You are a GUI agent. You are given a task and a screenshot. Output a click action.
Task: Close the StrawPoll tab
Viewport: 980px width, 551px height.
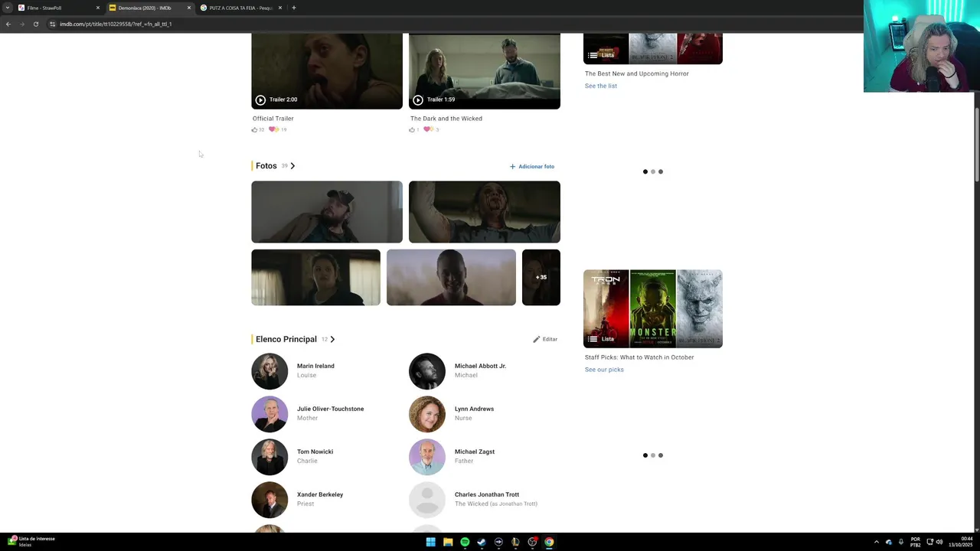pyautogui.click(x=97, y=8)
